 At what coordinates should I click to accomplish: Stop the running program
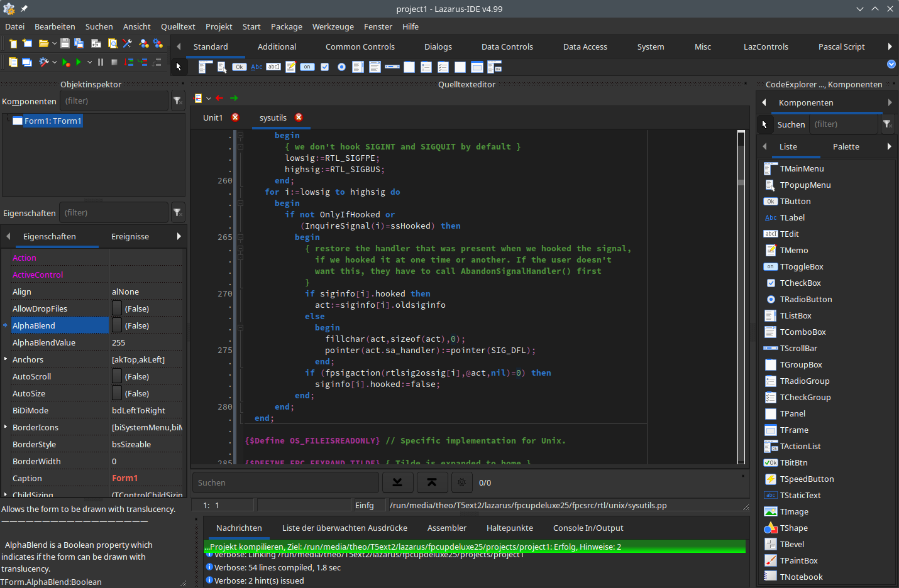pyautogui.click(x=114, y=62)
